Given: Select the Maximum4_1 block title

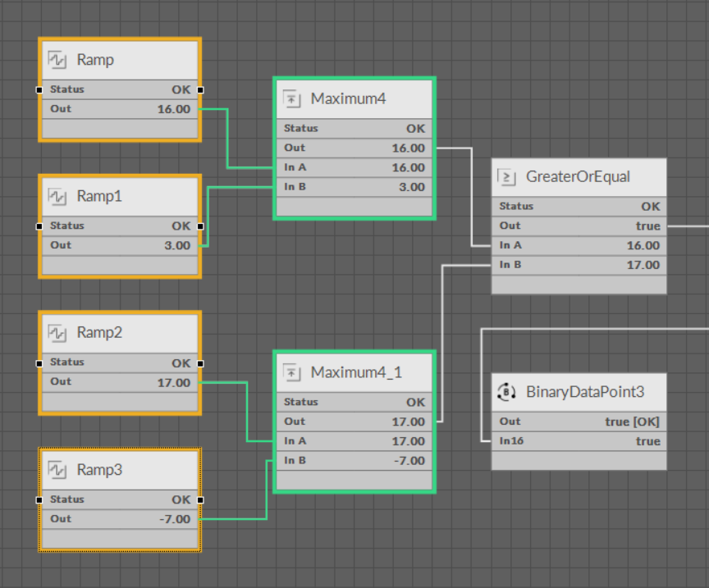Looking at the screenshot, I should coord(356,373).
